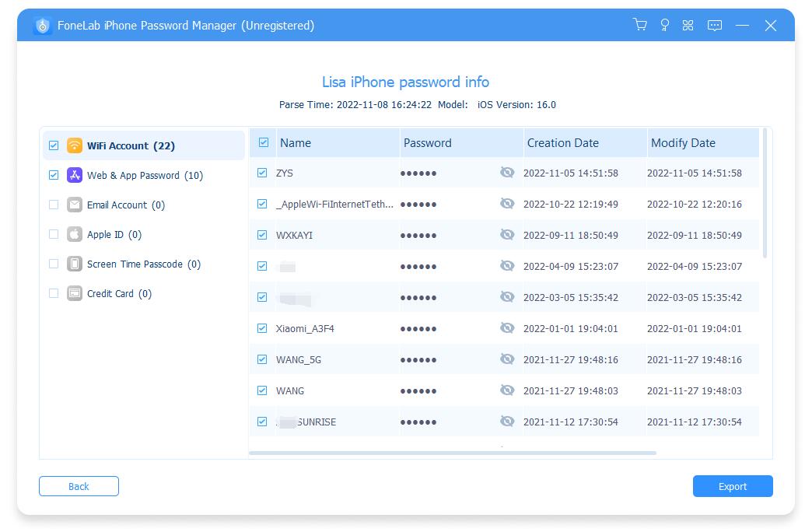Click the Export button

coord(733,486)
